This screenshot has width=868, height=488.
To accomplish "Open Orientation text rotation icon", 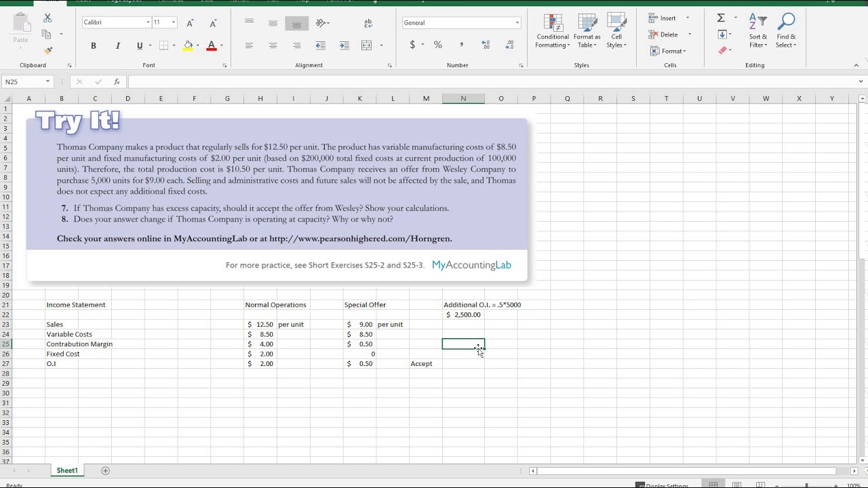I will (x=321, y=23).
